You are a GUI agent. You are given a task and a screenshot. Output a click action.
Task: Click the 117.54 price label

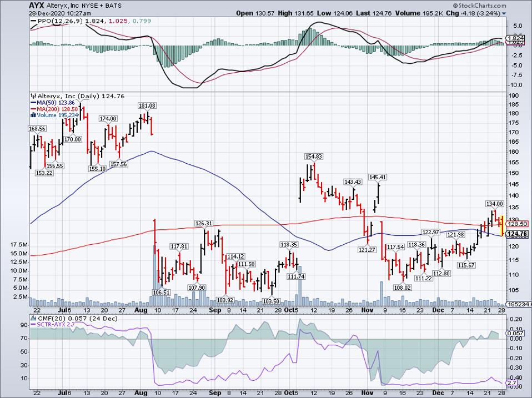pos(396,247)
